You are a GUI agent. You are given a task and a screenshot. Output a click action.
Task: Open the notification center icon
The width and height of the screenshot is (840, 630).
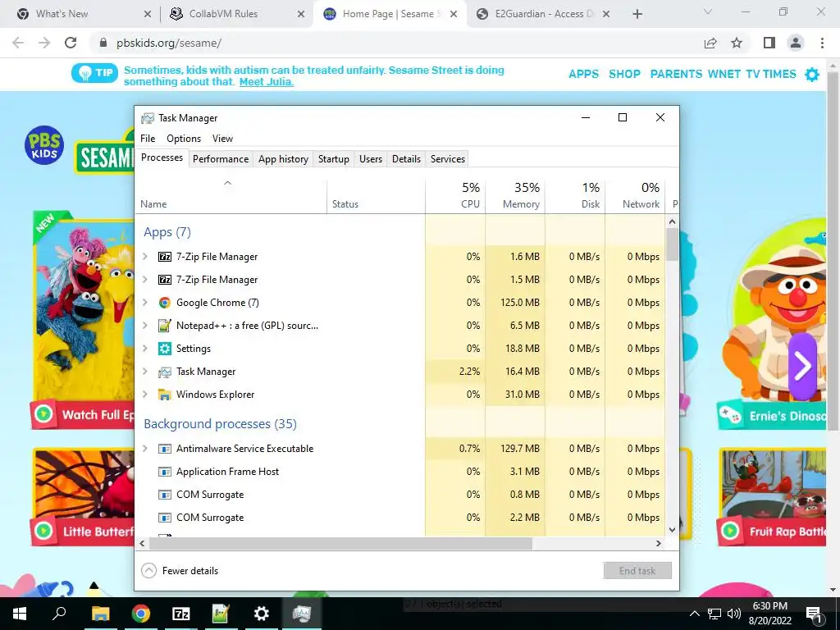[814, 614]
